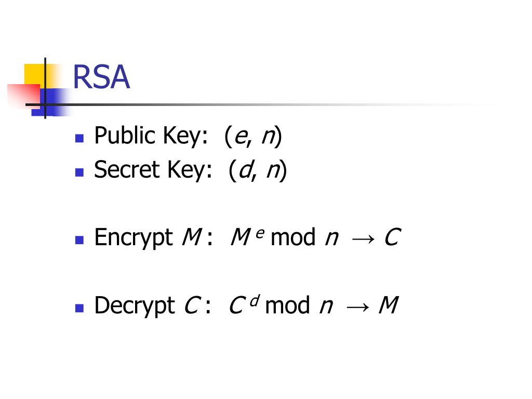Click the (d, n) key pair
Image resolution: width=532 pixels, height=399 pixels.
tap(258, 170)
